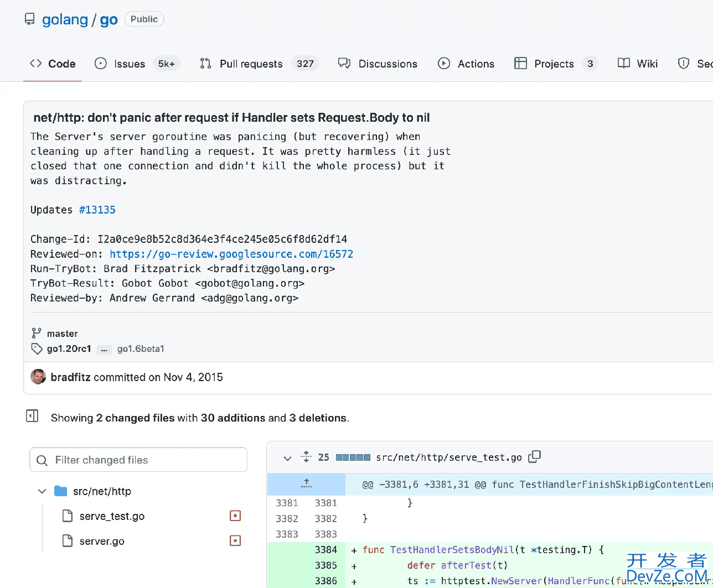Click the tag icon beside go1.20rc1
713x588 pixels.
point(37,348)
